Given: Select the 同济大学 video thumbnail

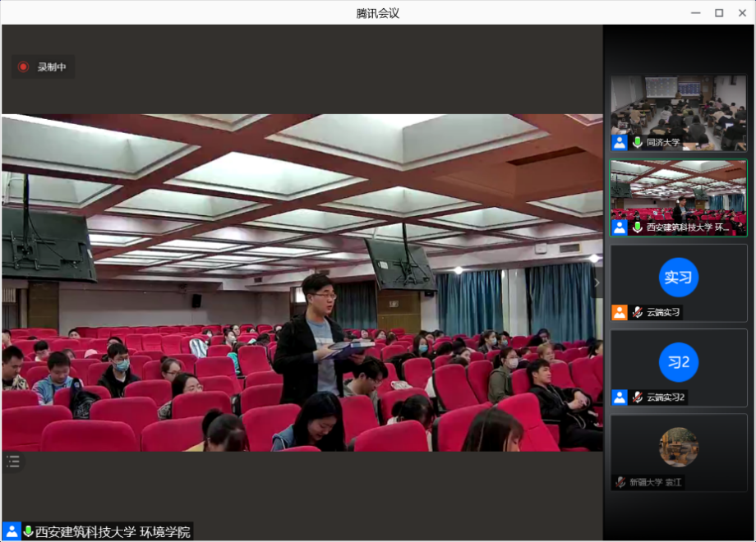Looking at the screenshot, I should pos(678,105).
